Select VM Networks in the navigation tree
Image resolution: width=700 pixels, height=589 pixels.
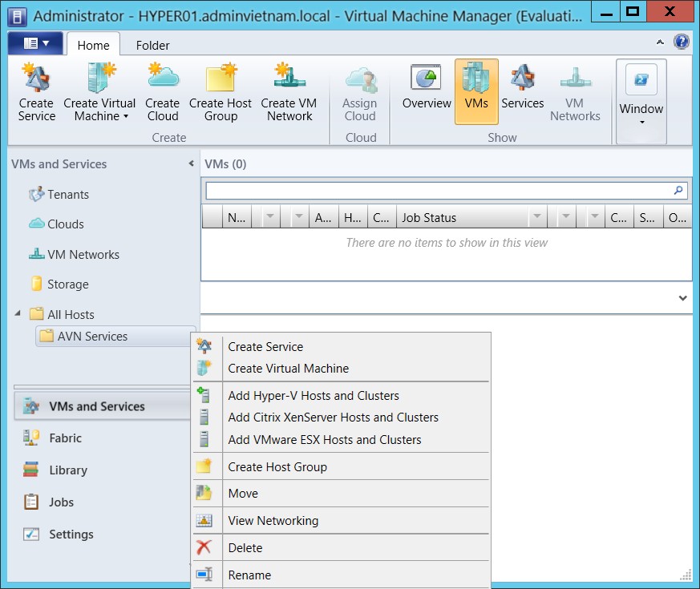pos(75,254)
